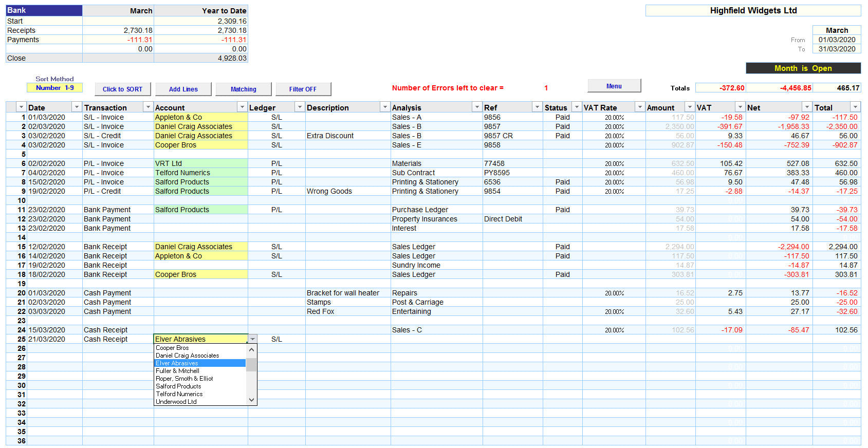868x448 pixels.
Task: Click the 'Click to SORT' button
Action: (122, 89)
